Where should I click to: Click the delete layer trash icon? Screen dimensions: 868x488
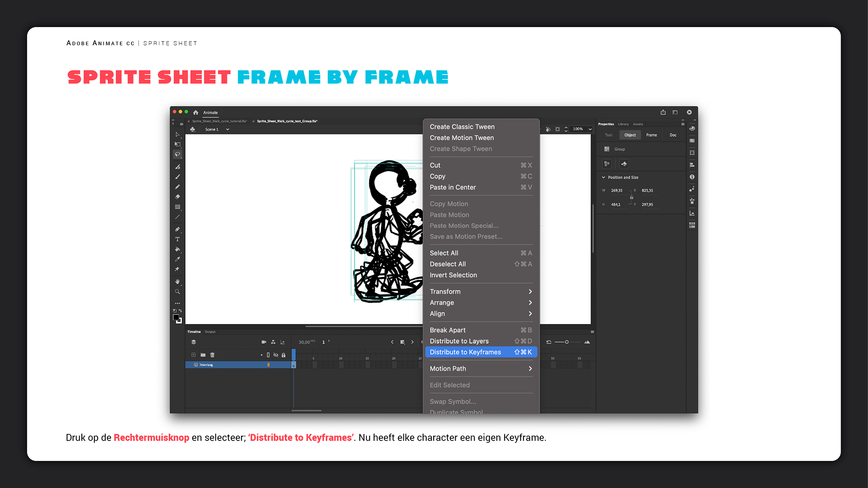click(212, 355)
